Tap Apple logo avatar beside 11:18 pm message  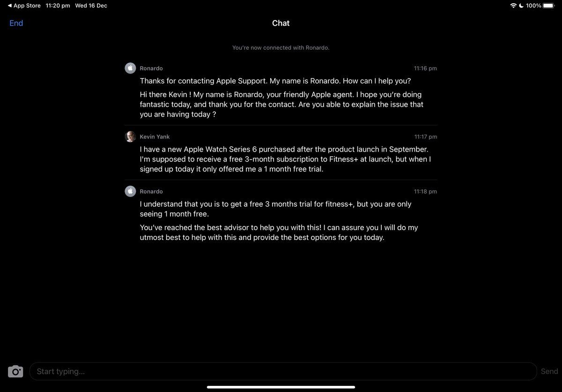[130, 191]
